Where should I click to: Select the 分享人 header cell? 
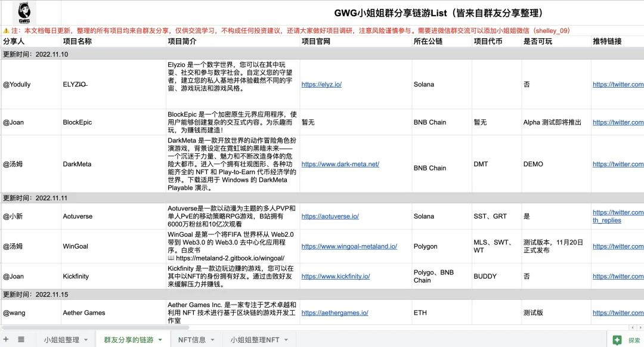click(31, 42)
